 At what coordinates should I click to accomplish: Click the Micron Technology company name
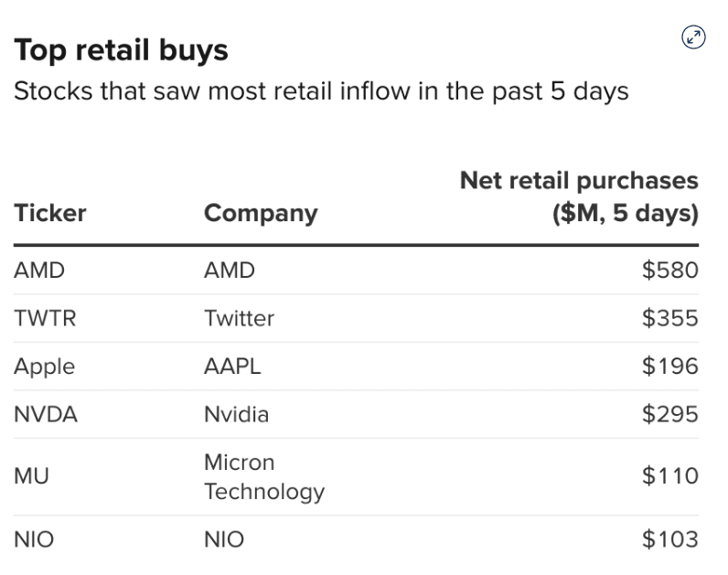tap(264, 476)
